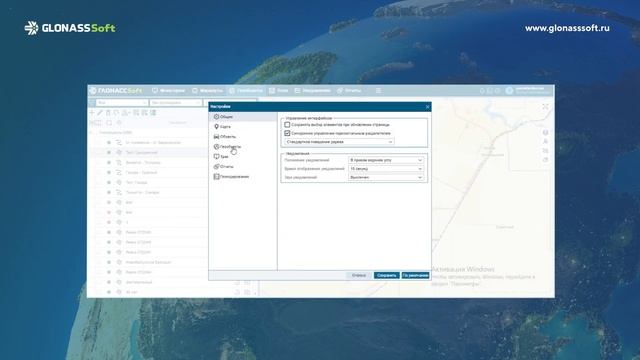The image size is (640, 360).
Task: Open notification display time dropdown '15 секунд'
Action: [386, 169]
